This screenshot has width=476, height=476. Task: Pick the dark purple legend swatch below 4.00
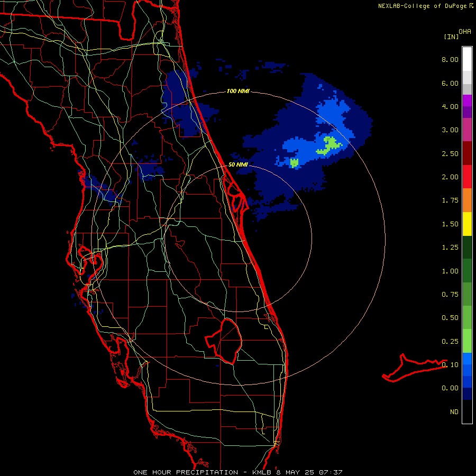(467, 112)
